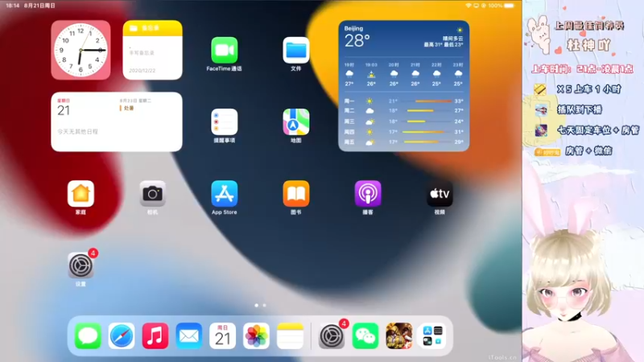
Task: Tap the 28° temperature in the weather widget
Action: coord(357,41)
